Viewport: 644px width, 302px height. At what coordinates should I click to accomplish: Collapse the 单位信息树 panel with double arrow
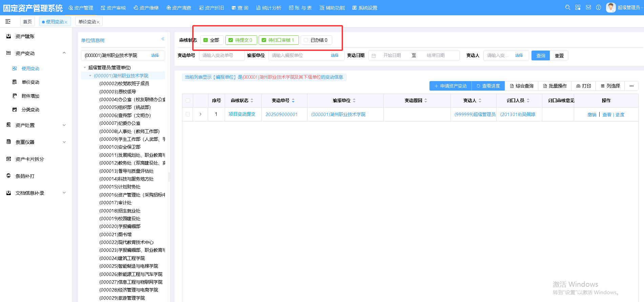coord(163,39)
